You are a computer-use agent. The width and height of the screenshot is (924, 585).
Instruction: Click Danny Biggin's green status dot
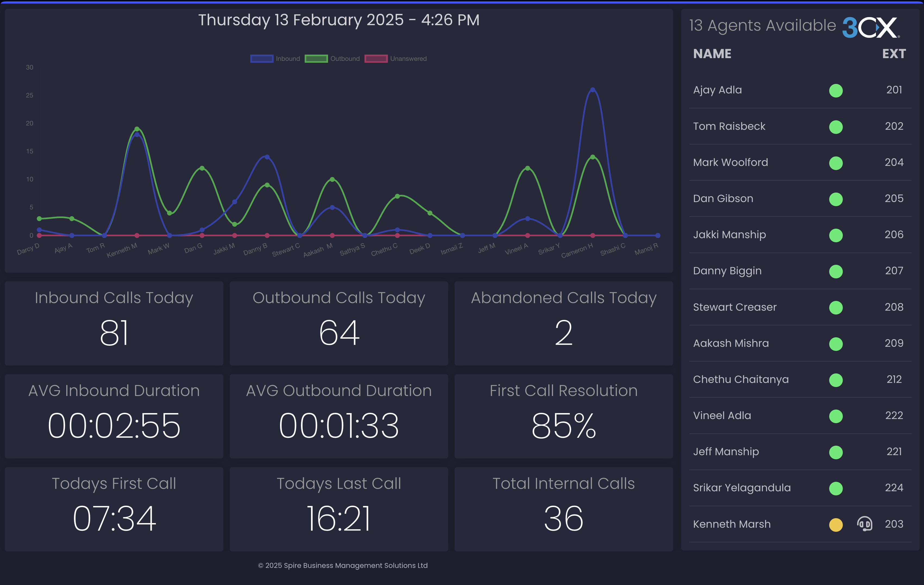click(x=835, y=271)
